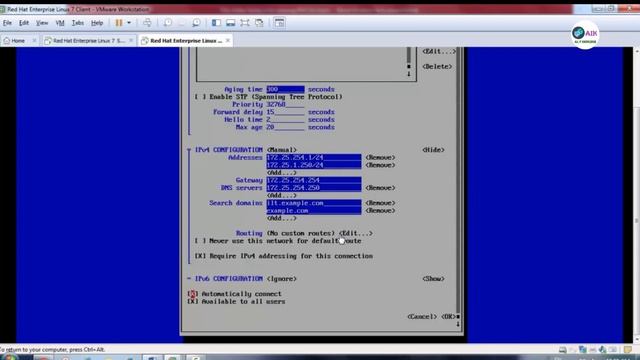Click <Add...> under DNS servers
Viewport: 640px width, 360px height.
coord(282,196)
